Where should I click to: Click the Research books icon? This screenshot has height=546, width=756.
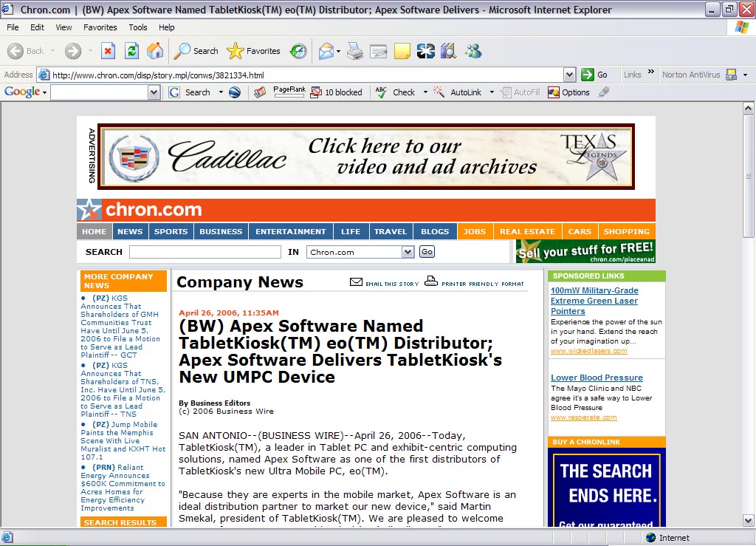coord(448,51)
